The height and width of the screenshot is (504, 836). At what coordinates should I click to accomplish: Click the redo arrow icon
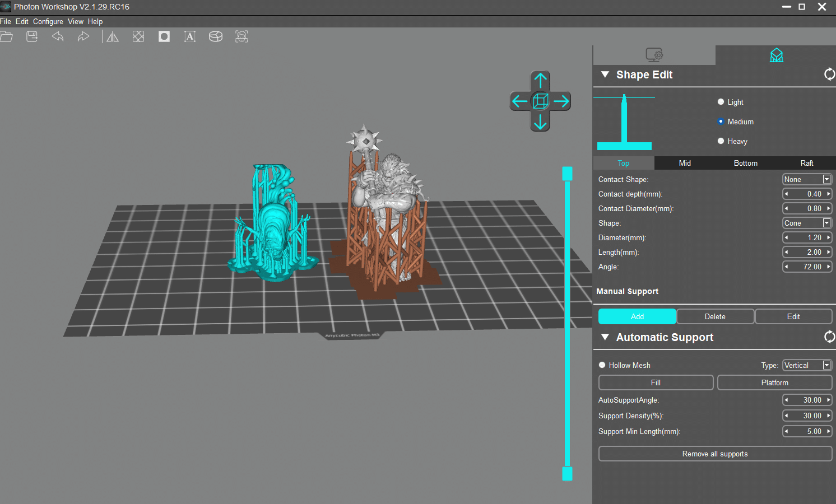[x=83, y=37]
